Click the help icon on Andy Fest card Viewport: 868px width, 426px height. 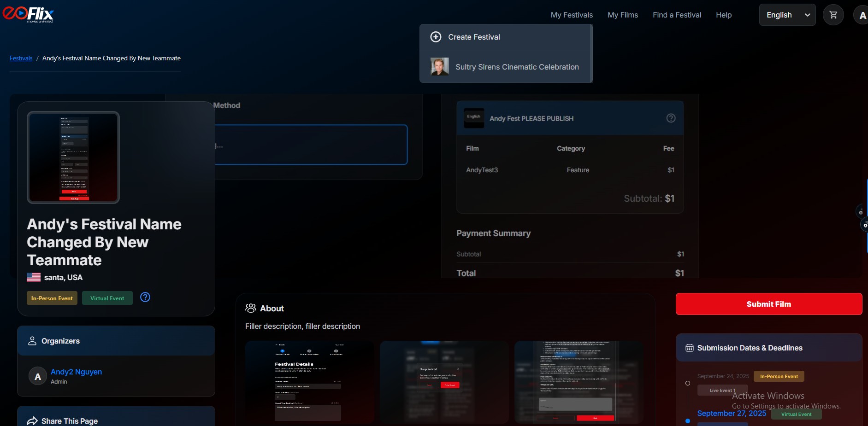point(671,118)
